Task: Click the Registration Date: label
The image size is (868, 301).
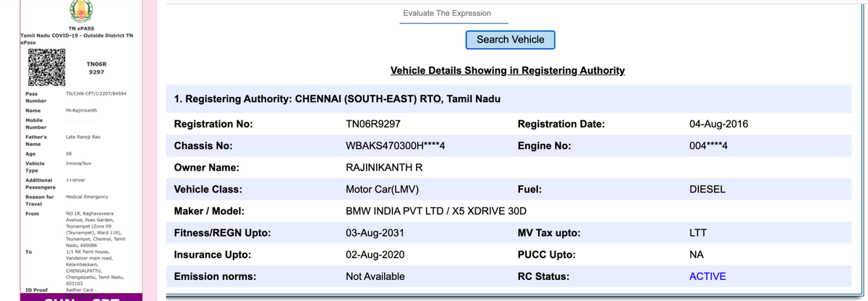Action: (561, 124)
